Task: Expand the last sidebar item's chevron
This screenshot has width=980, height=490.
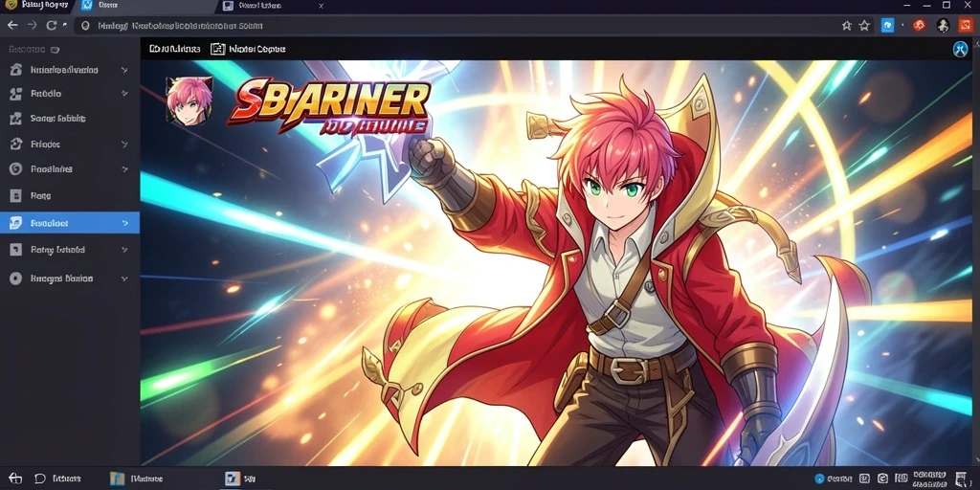Action: point(124,278)
